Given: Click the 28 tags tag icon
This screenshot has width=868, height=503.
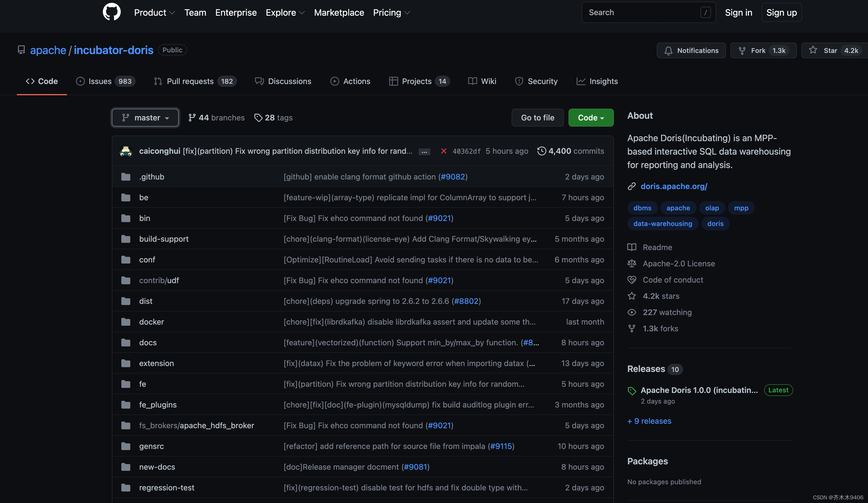Looking at the screenshot, I should coord(258,118).
